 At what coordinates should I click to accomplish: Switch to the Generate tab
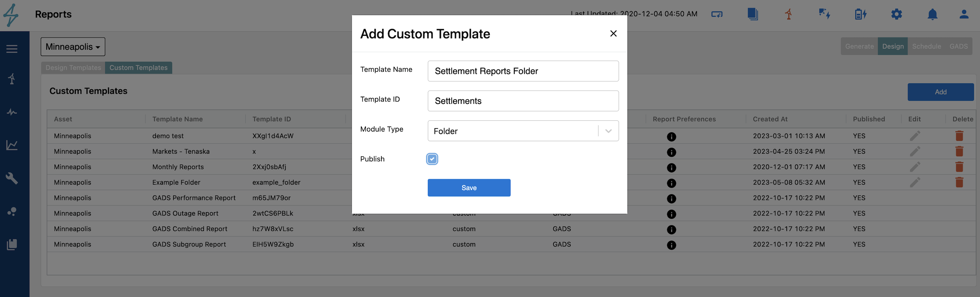[859, 46]
